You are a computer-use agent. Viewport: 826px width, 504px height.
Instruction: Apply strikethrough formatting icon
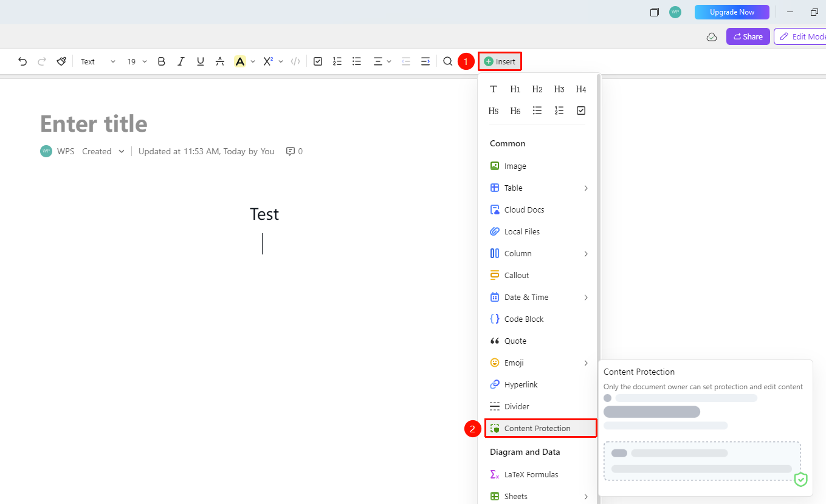click(x=220, y=61)
